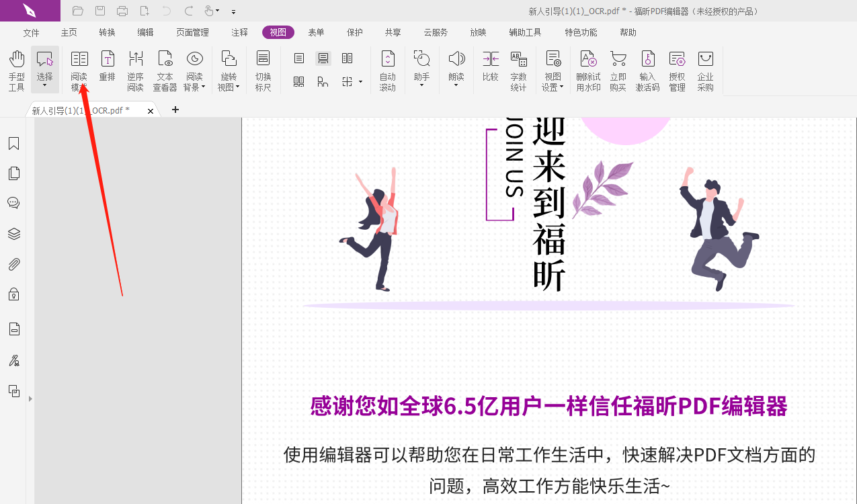
Task: Switch to single page view layout
Action: [298, 58]
